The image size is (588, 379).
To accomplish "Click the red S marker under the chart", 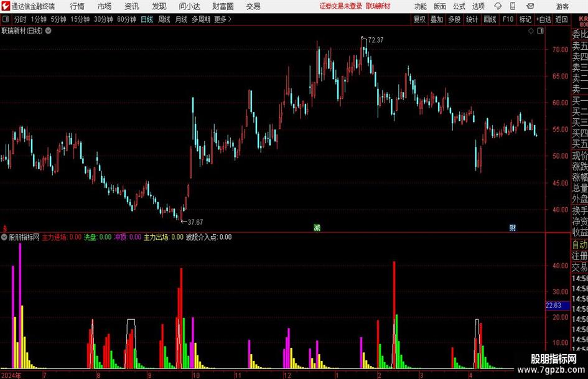I will [5, 228].
